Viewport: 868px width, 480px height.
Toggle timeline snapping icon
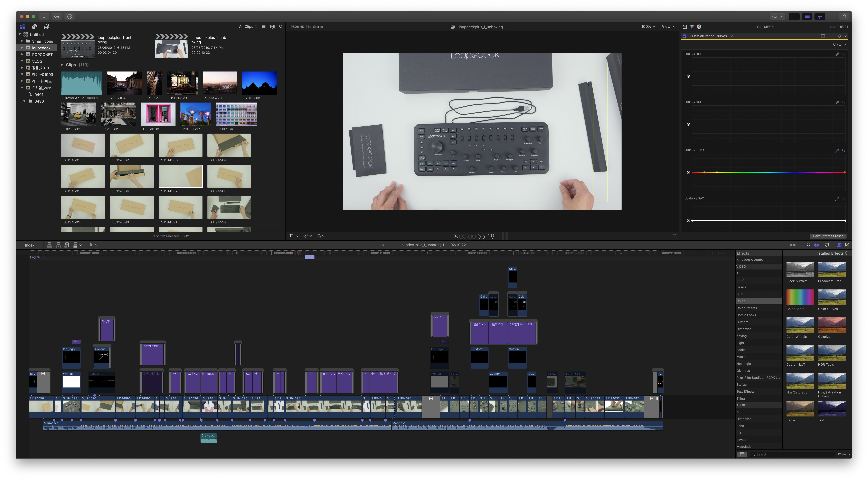[817, 245]
